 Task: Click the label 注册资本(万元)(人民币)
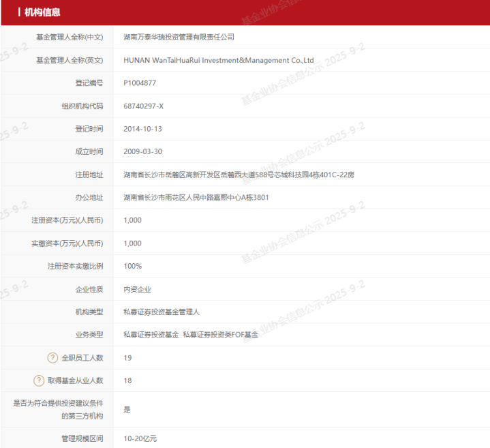67,220
